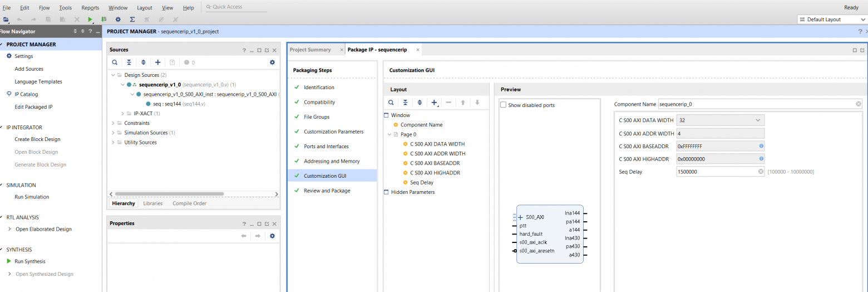Open the File menu
Viewport: 868px width, 292px height.
click(7, 8)
